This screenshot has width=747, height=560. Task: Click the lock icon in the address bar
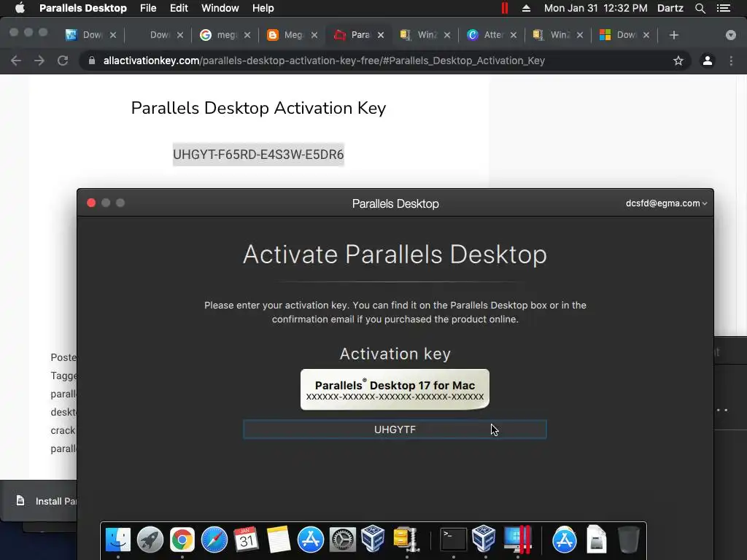click(x=92, y=61)
